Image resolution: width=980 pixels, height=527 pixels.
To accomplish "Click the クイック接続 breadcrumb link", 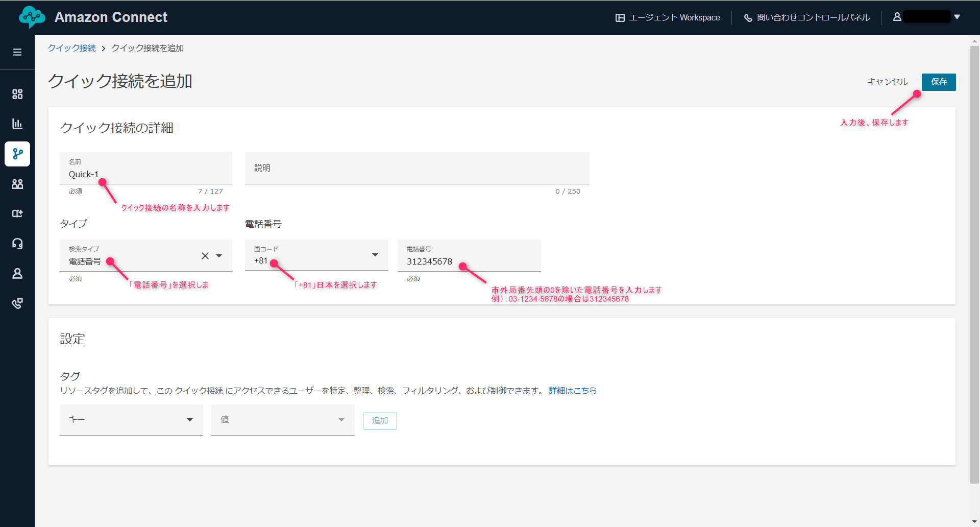I will pos(71,48).
